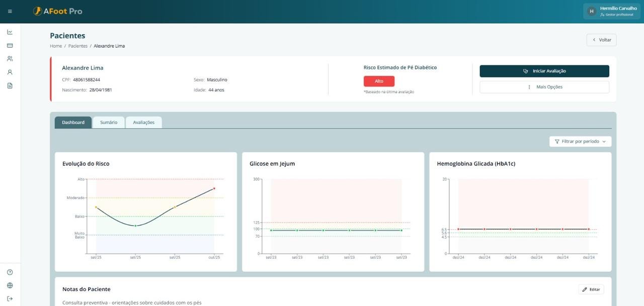
Task: Open Hermílio Carvalho user account menu
Action: pos(612,11)
